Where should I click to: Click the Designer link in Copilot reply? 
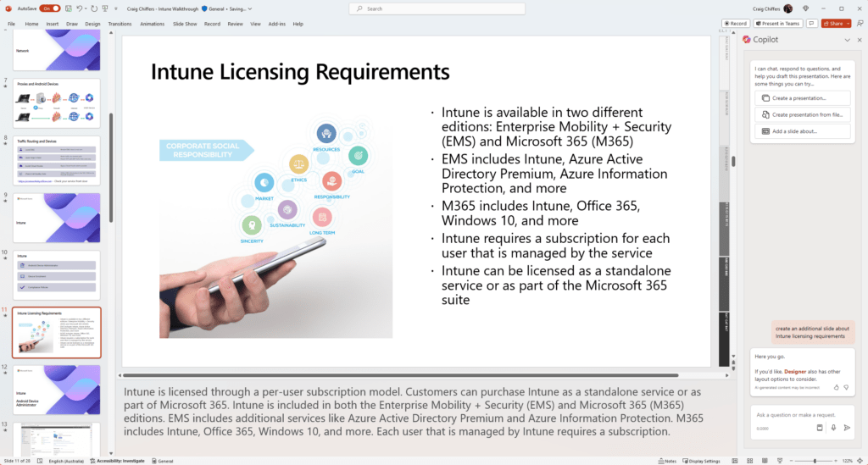click(x=795, y=372)
